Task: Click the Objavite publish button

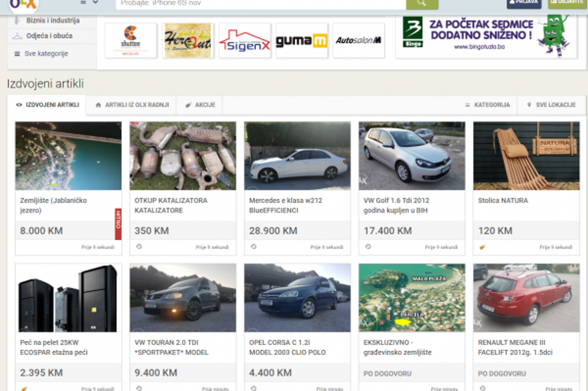Action: (567, 3)
